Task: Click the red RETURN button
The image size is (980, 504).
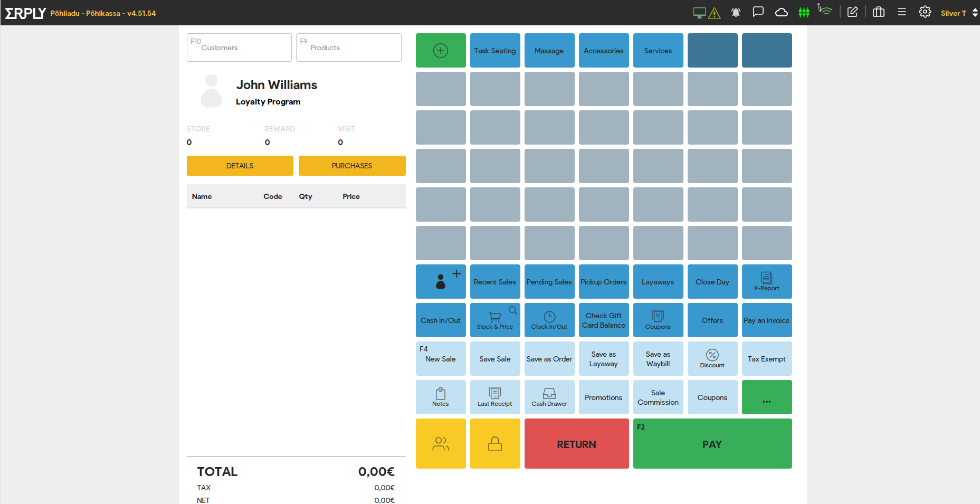Action: pyautogui.click(x=577, y=444)
